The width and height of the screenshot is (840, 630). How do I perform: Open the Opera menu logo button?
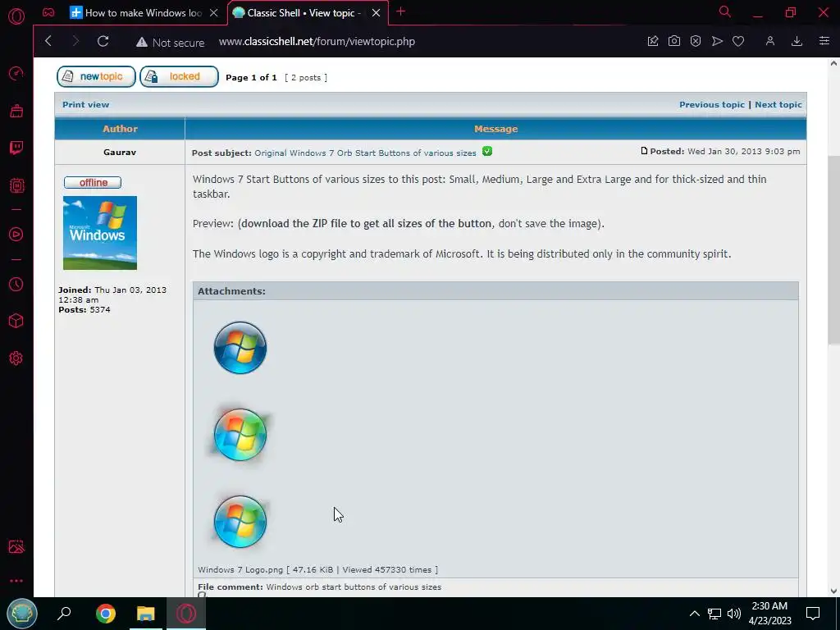coord(16,16)
